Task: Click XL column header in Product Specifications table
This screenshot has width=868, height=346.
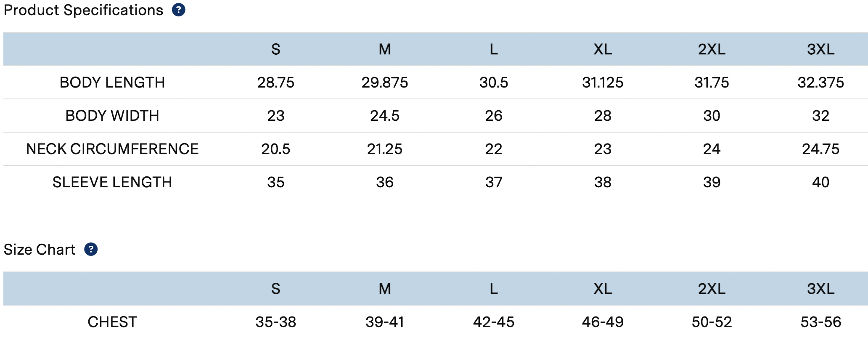Action: [603, 50]
